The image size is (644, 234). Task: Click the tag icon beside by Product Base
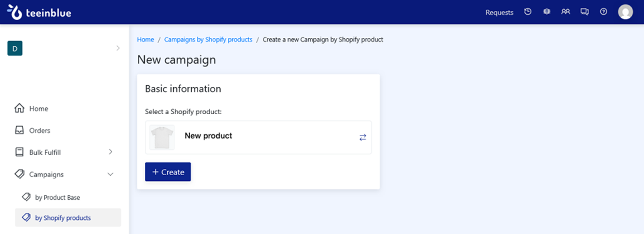[x=26, y=197]
